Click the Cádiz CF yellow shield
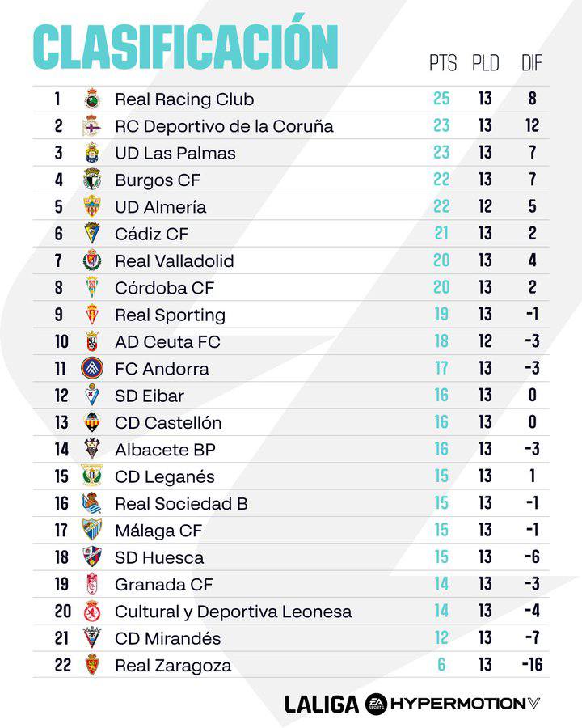This screenshot has width=582, height=728. 92,233
